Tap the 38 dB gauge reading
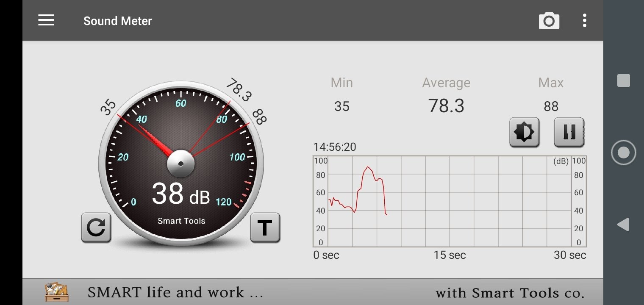644x305 pixels. (x=181, y=194)
